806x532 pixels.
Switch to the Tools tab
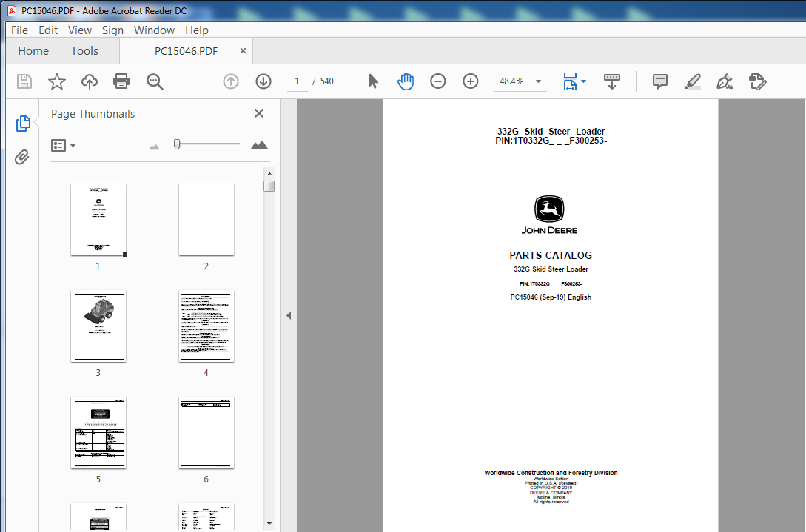point(84,50)
